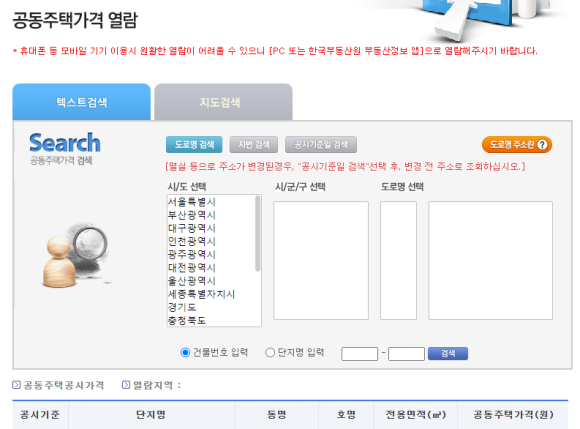This screenshot has height=429, width=580.
Task: Switch to the 텍스트검색 tab
Action: (81, 102)
